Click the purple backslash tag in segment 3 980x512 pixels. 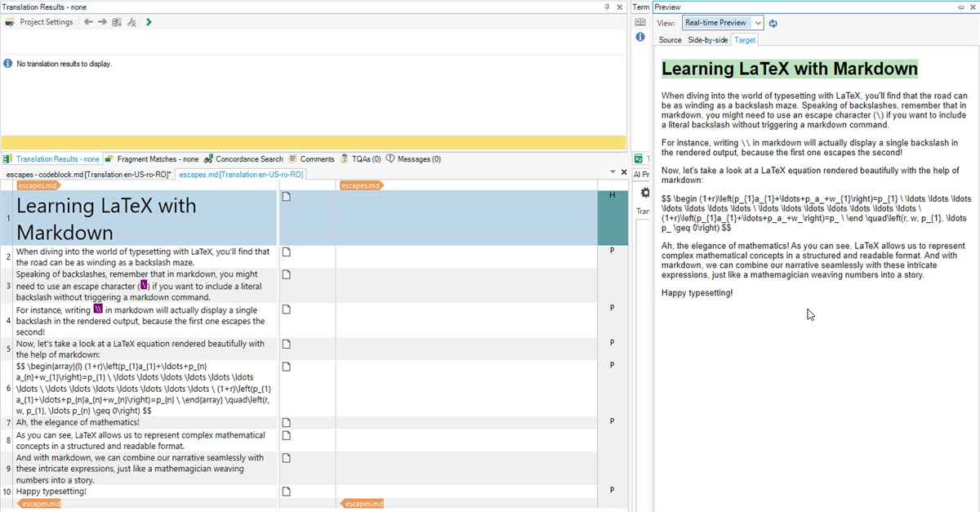click(x=144, y=286)
